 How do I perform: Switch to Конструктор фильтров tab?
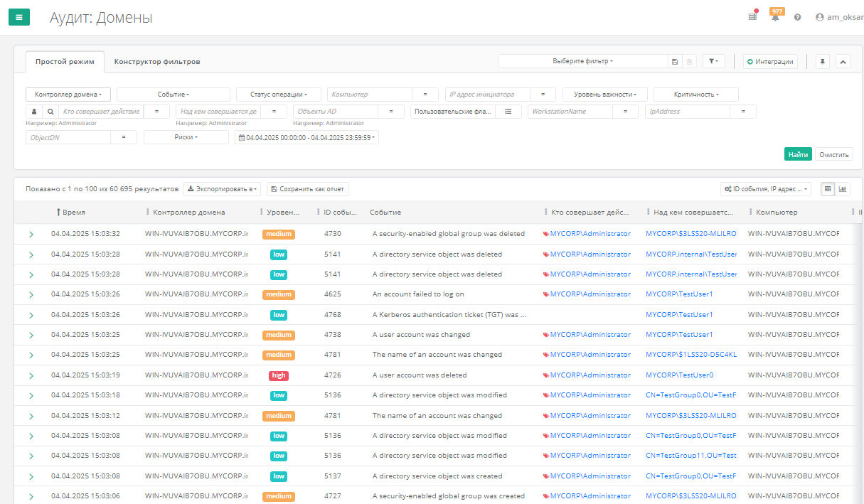(157, 62)
